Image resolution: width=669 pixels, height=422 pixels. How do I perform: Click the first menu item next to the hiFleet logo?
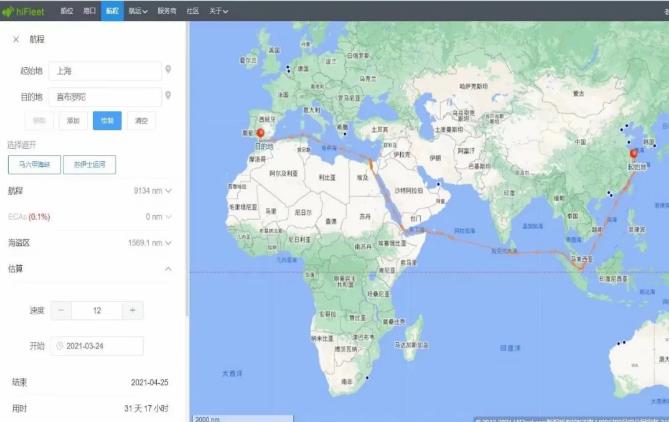67,11
